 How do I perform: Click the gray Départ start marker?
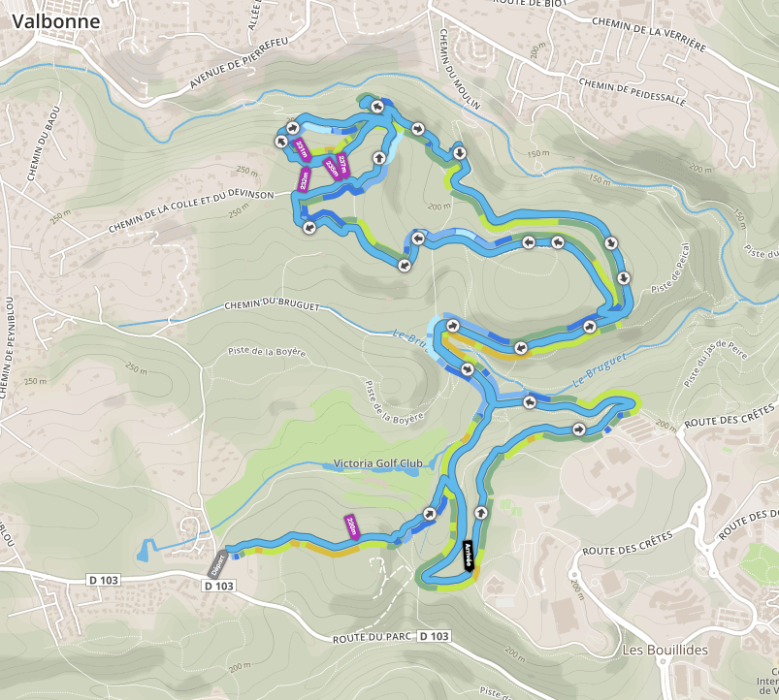(219, 562)
